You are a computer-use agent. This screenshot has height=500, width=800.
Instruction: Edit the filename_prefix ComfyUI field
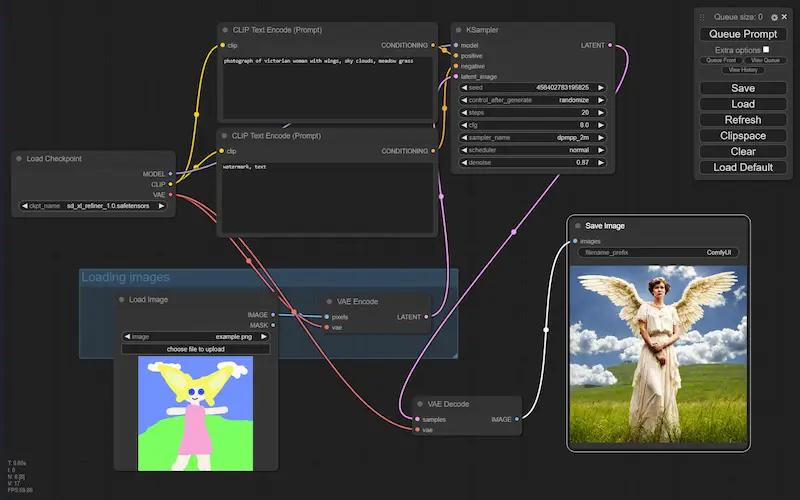pos(658,253)
